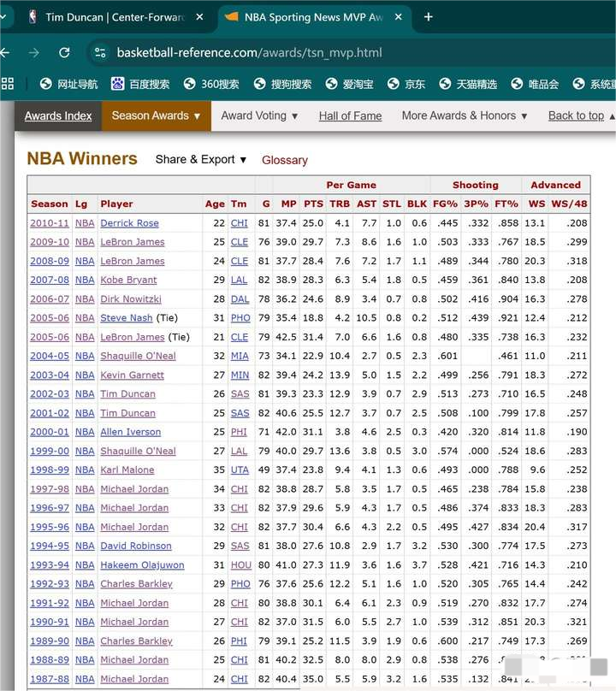The height and width of the screenshot is (691, 616).
Task: Open the 京东 bookmark
Action: 406,84
